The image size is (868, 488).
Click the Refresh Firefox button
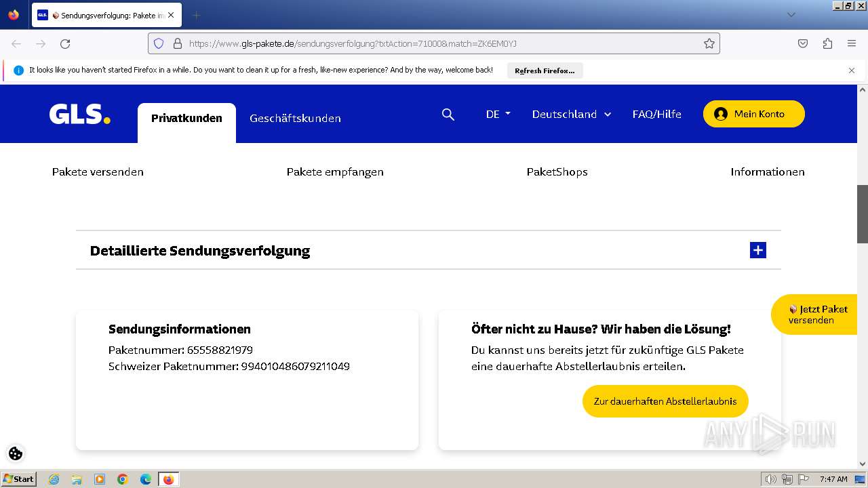pos(545,70)
